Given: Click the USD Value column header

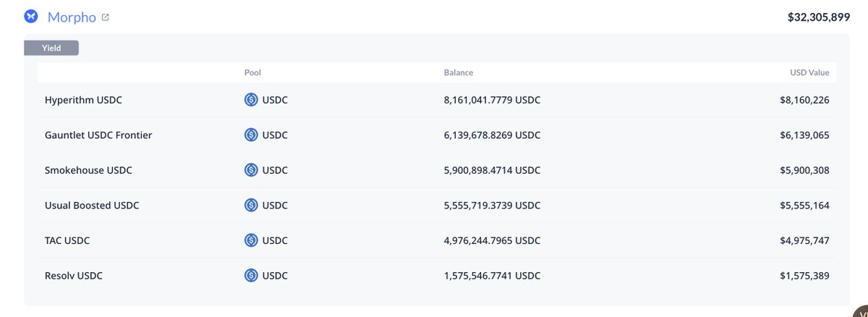Looking at the screenshot, I should (x=809, y=72).
